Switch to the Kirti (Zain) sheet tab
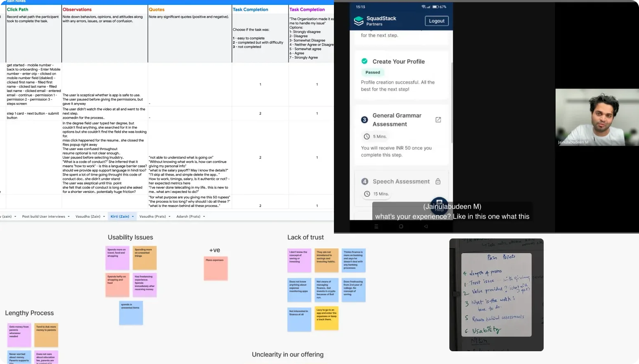The image size is (639, 364). point(120,216)
